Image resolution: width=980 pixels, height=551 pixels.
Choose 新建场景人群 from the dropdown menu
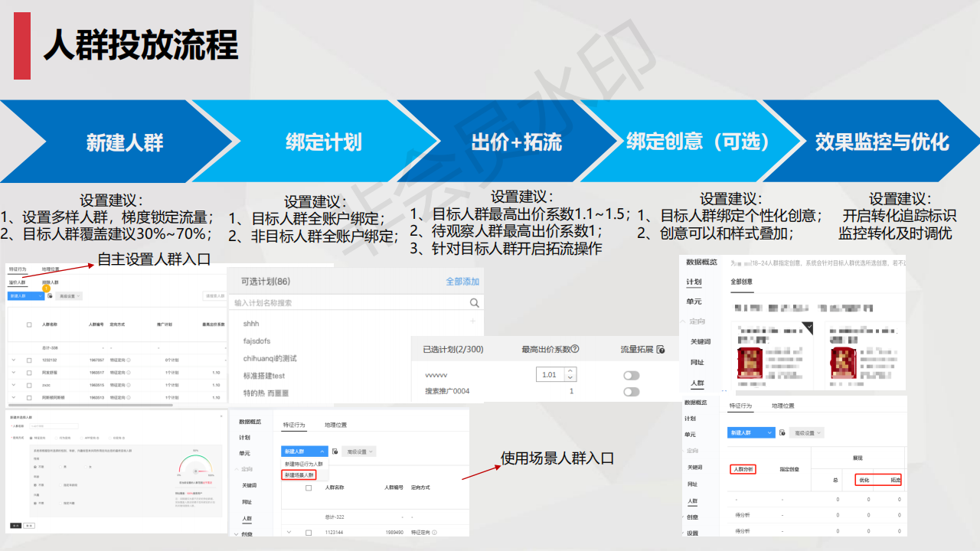click(299, 475)
